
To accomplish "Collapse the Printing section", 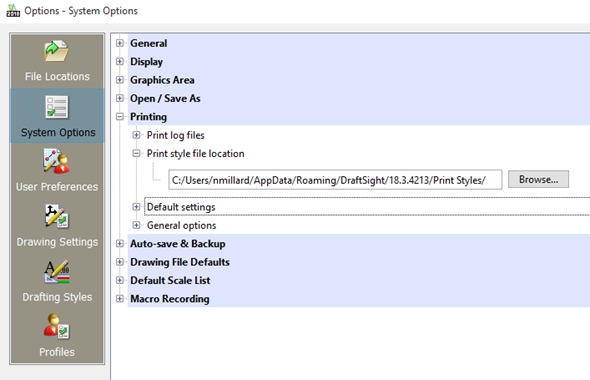I will tap(120, 117).
